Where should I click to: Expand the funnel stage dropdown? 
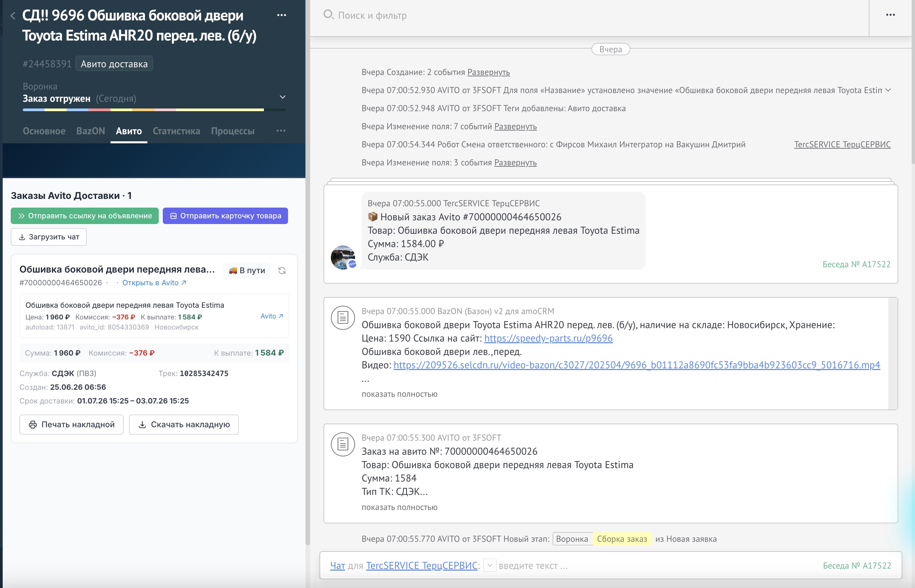(283, 97)
